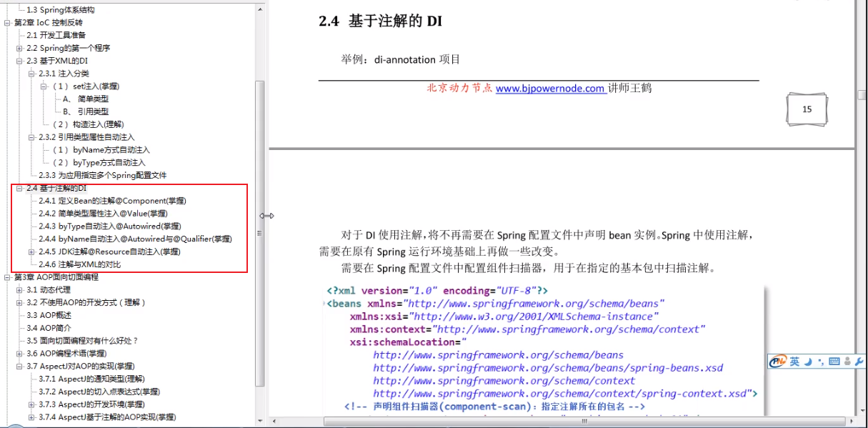Click the PN logo on the input method bar
Screen dimensions: 868x428
[x=777, y=362]
